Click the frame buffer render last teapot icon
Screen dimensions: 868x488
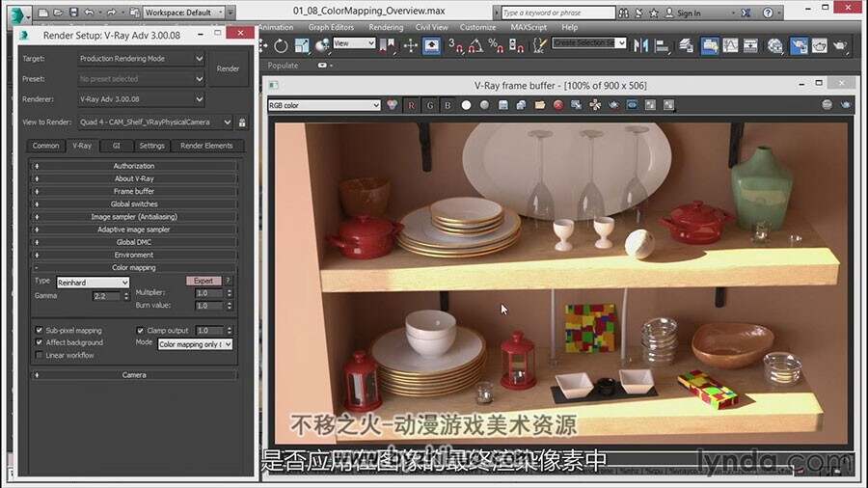tap(845, 104)
